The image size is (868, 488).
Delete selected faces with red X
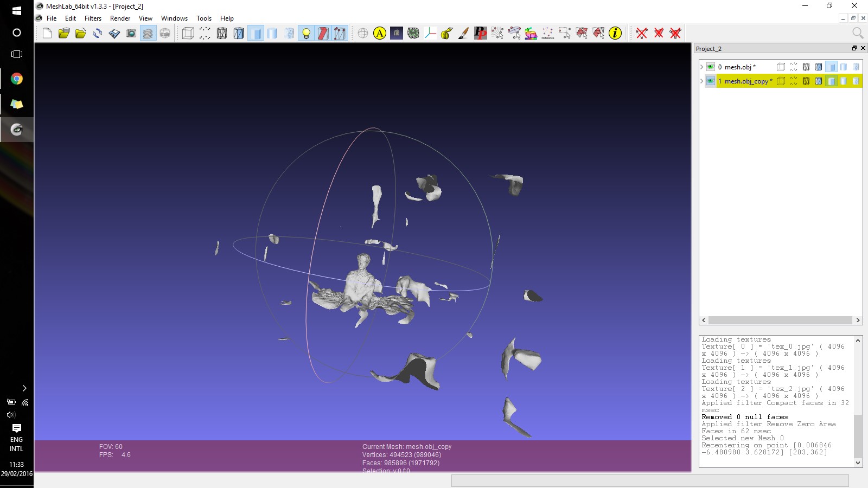coord(659,34)
